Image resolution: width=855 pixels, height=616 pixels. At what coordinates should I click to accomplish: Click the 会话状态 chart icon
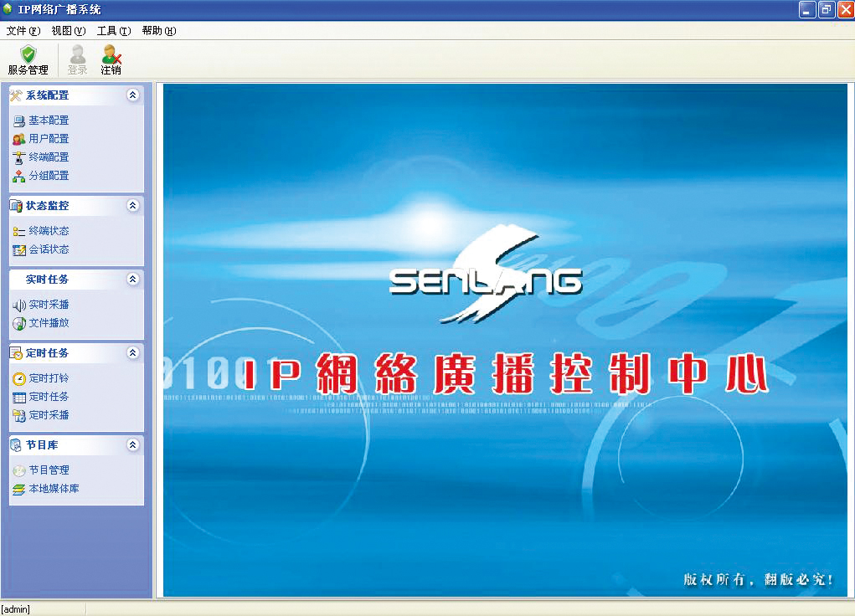(x=19, y=250)
